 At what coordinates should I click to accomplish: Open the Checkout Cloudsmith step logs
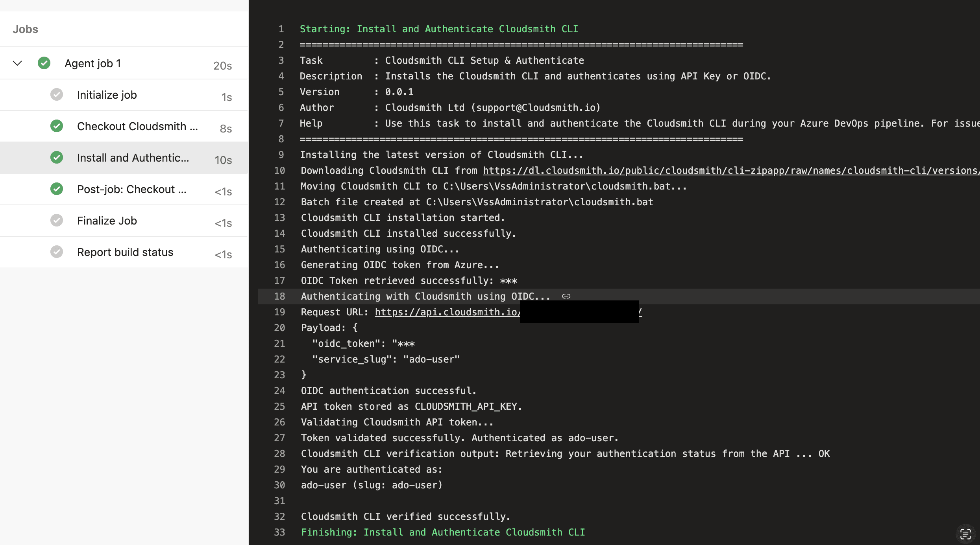click(x=137, y=126)
